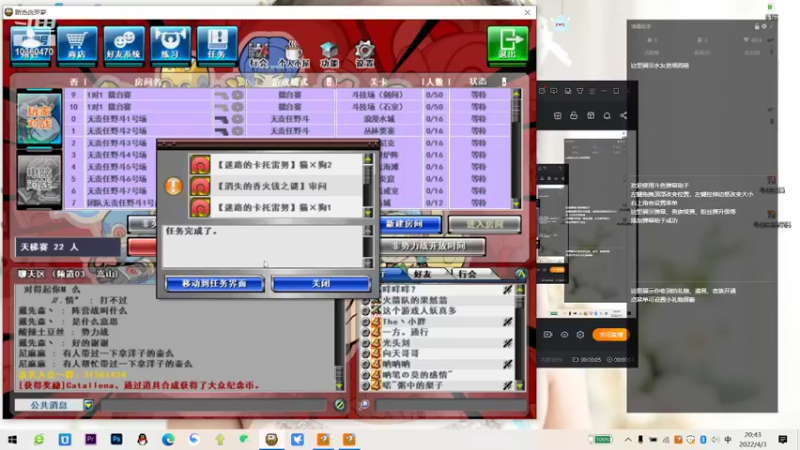Click the green block icon beside chat input
Viewport: 800px width, 450px height.
pos(339,405)
